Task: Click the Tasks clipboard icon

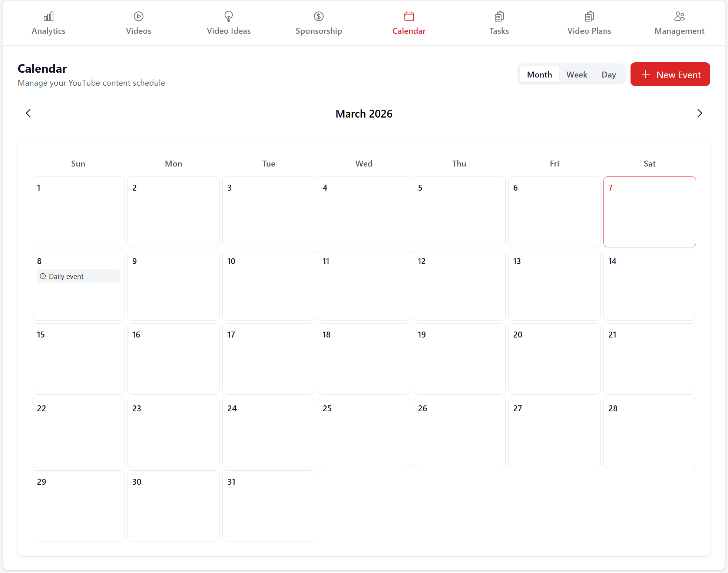Action: tap(499, 16)
